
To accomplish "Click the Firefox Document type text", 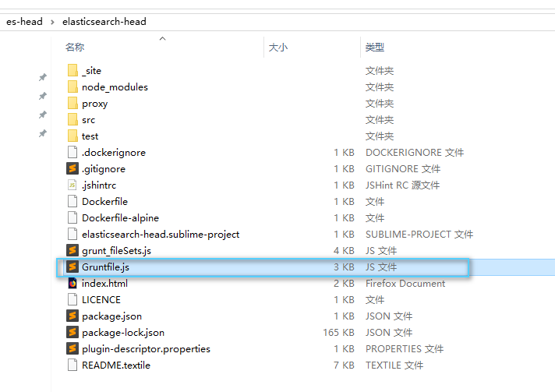I will tap(405, 284).
